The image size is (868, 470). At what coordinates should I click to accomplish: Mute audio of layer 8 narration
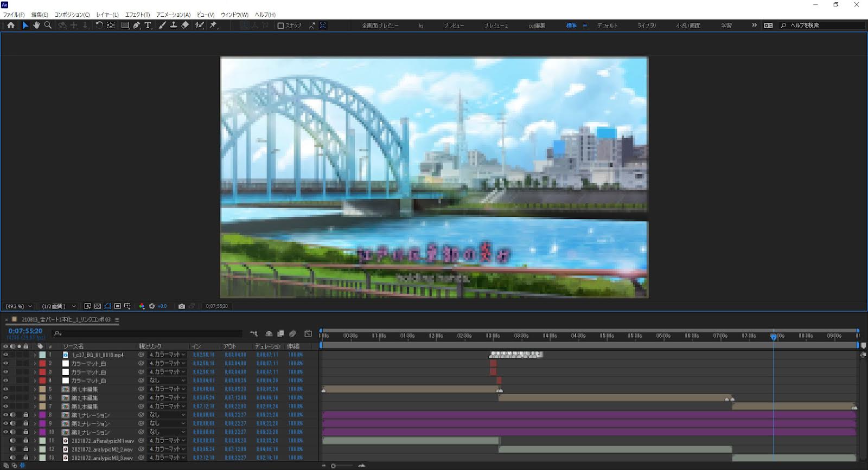[12, 415]
